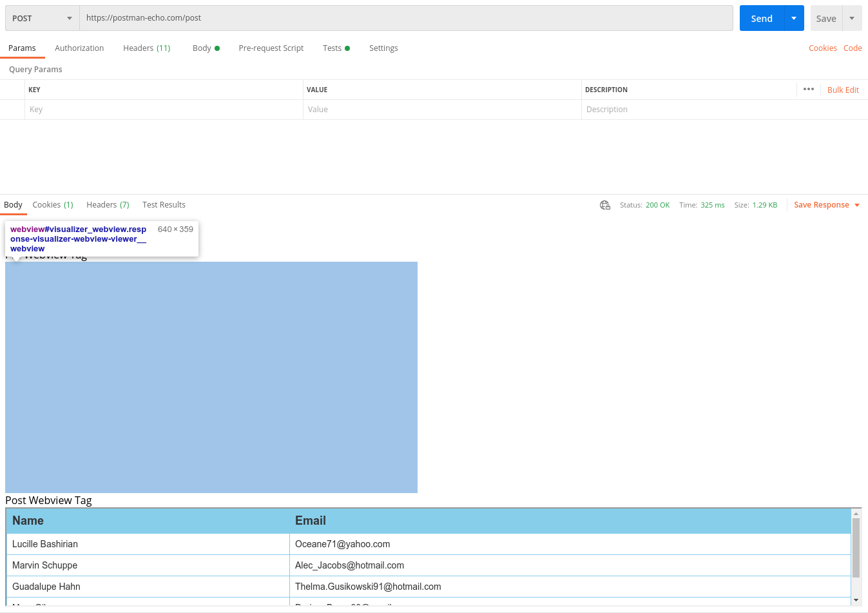Open the Cookies (1) response tab

coord(52,204)
